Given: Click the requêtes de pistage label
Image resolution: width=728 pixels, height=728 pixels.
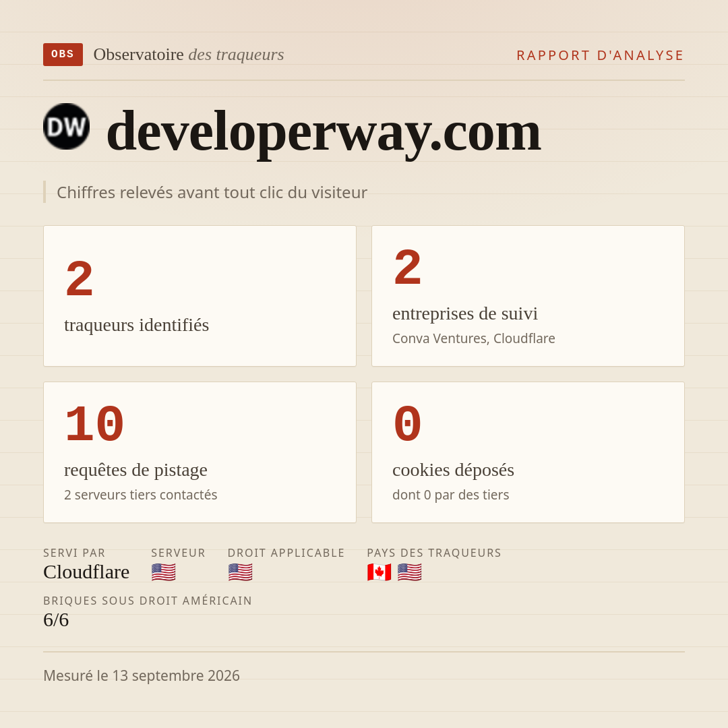Looking at the screenshot, I should pyautogui.click(x=135, y=470).
